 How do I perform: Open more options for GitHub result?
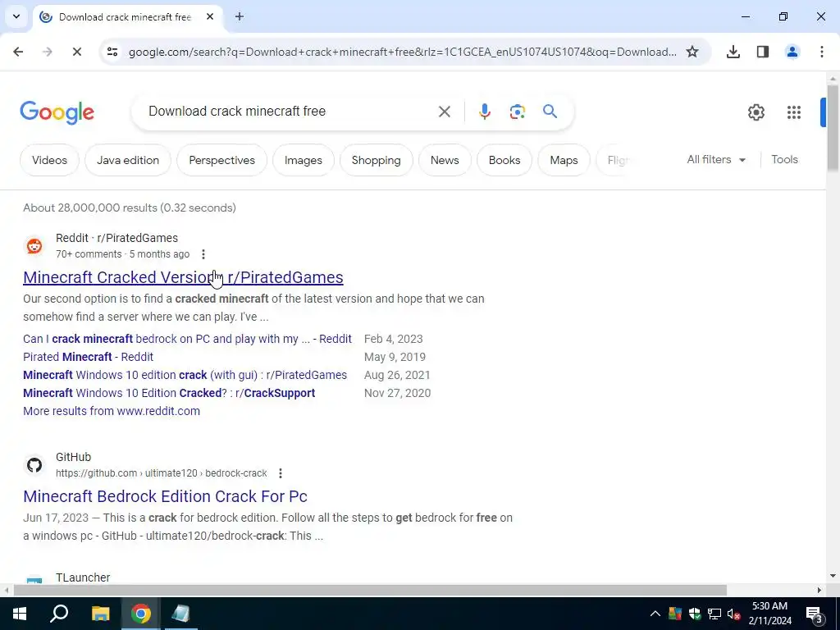pyautogui.click(x=281, y=473)
